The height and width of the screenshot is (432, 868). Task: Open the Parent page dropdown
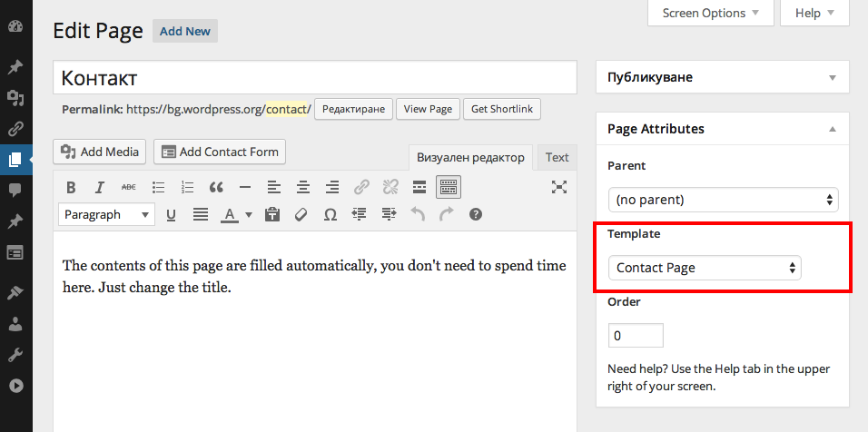(723, 200)
